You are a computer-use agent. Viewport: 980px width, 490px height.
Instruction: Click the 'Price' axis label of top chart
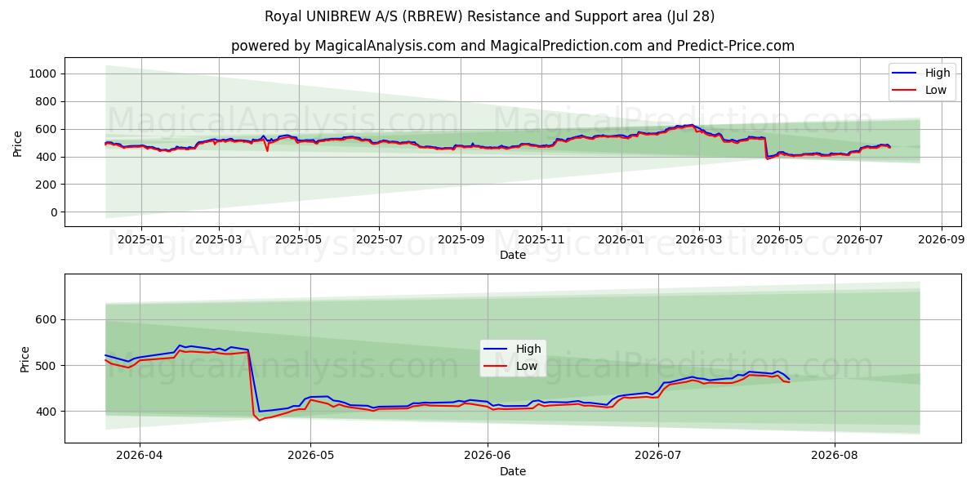[x=18, y=142]
